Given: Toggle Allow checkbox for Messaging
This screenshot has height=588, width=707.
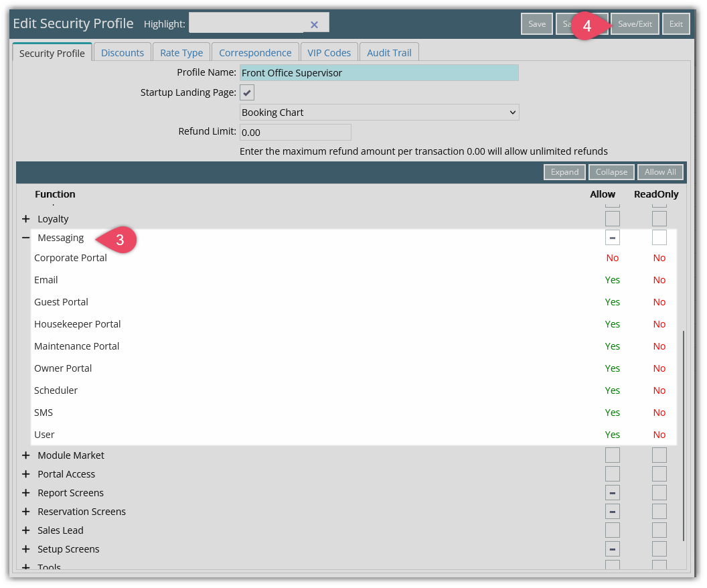Looking at the screenshot, I should (x=613, y=238).
